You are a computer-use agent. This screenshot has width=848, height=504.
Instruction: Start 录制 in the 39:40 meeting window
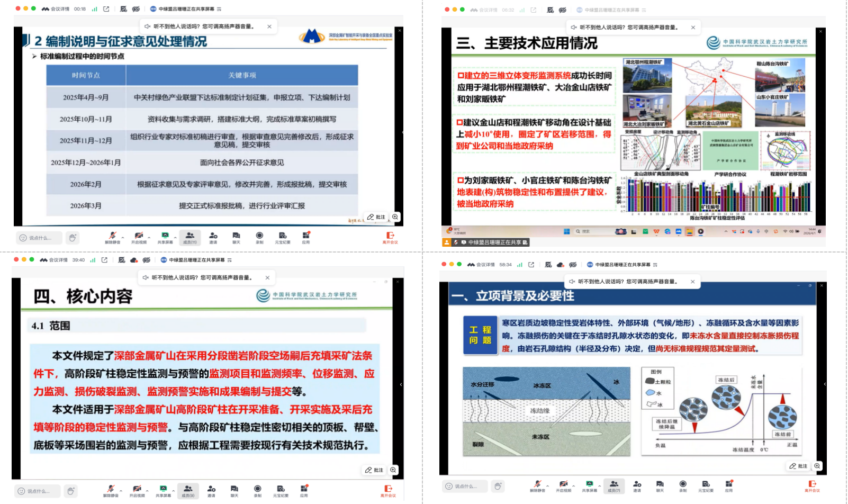point(257,490)
